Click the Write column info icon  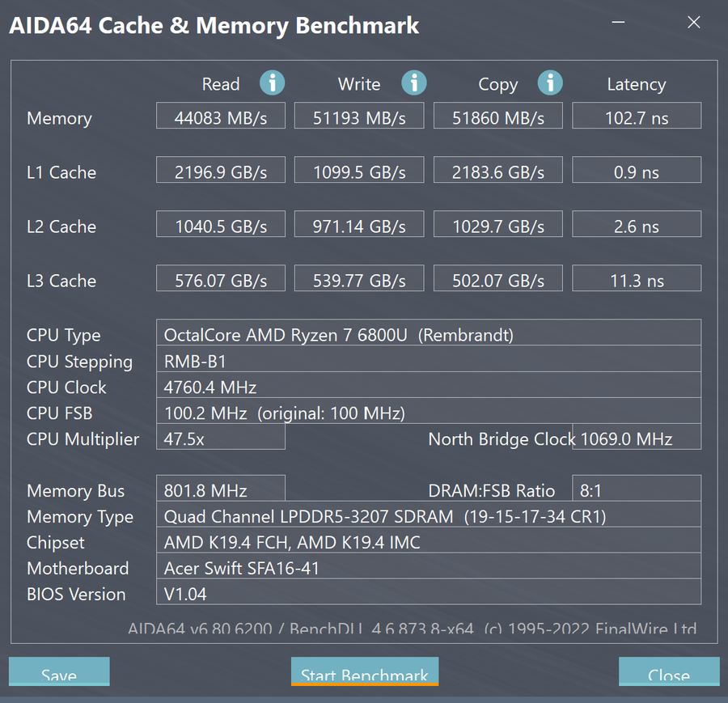[413, 83]
